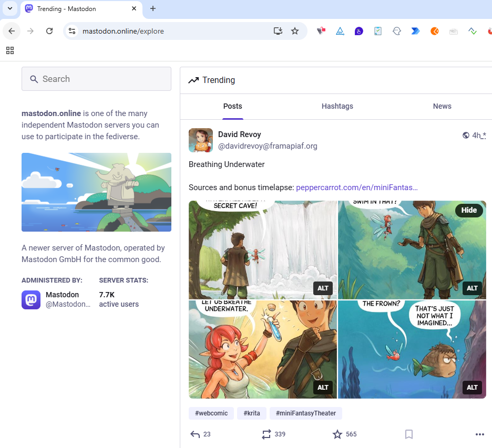Bookmark the Breathing Underwater post
This screenshot has width=492, height=448.
409,434
